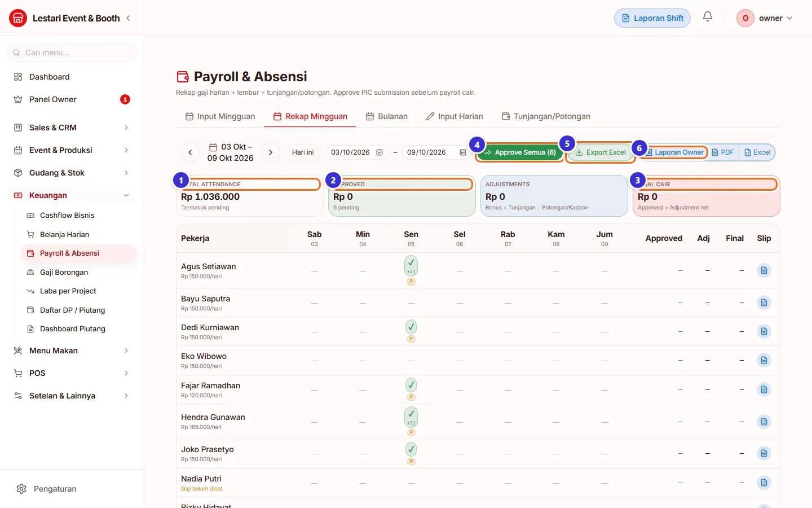Open Gaji Borongan in sidebar

click(79, 272)
